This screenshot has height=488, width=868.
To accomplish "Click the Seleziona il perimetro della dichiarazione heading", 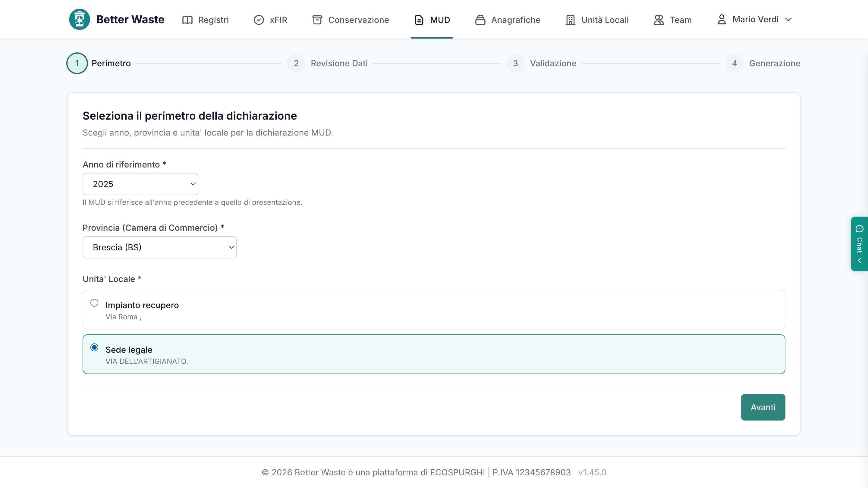I will (190, 116).
